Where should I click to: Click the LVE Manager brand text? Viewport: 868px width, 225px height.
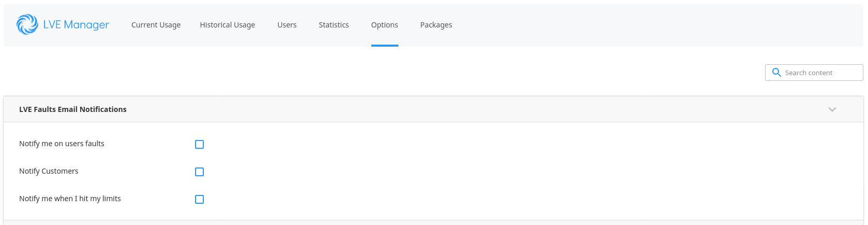tap(76, 25)
